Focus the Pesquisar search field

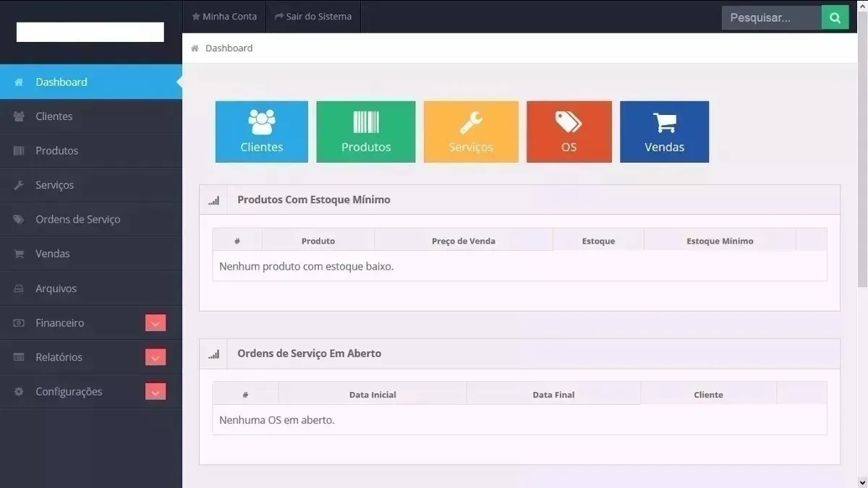tap(772, 17)
